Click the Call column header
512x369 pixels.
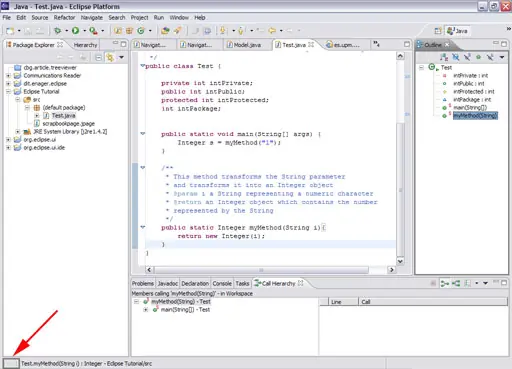[433, 302]
